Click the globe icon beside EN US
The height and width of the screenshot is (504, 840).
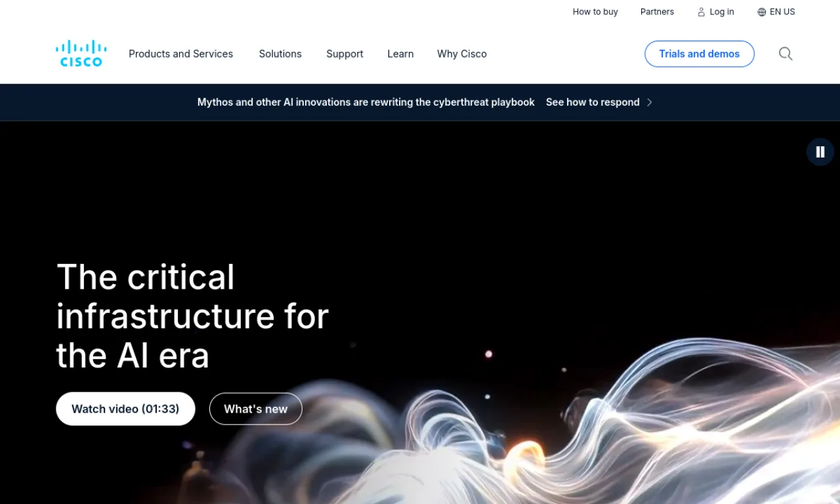[762, 12]
